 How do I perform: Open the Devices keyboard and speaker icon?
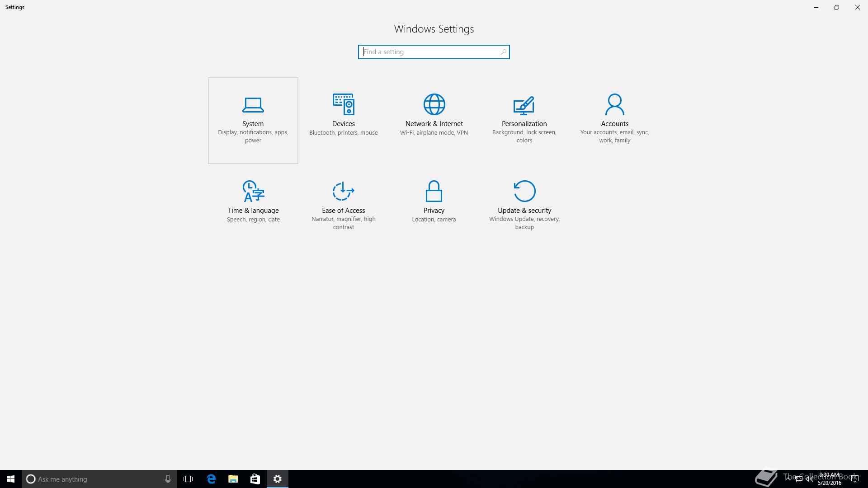tap(344, 104)
